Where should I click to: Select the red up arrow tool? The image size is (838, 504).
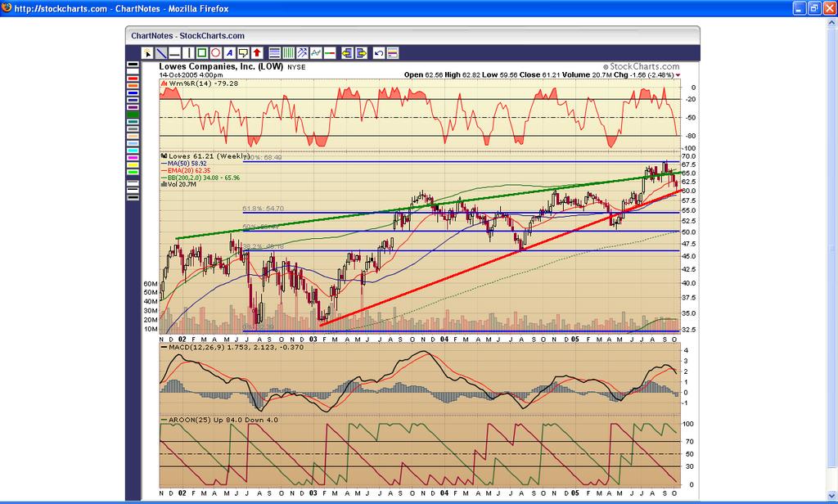[257, 53]
